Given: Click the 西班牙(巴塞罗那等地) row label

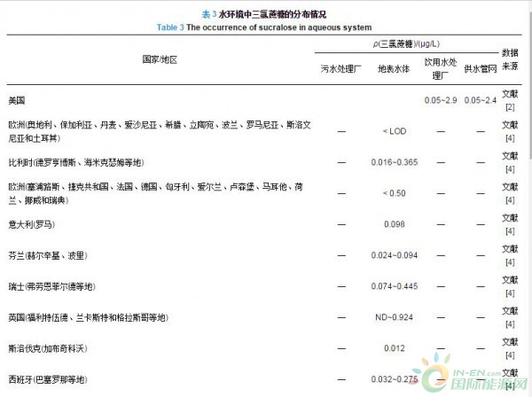Looking at the screenshot, I should coord(48,379).
